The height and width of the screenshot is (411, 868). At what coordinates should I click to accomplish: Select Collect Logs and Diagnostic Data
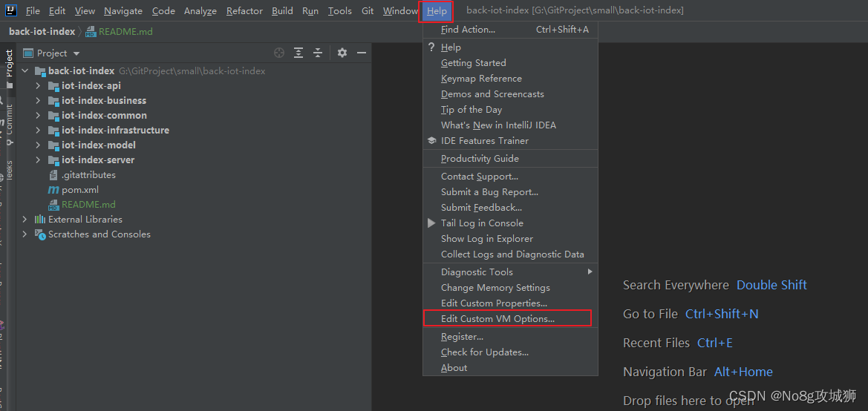point(510,254)
